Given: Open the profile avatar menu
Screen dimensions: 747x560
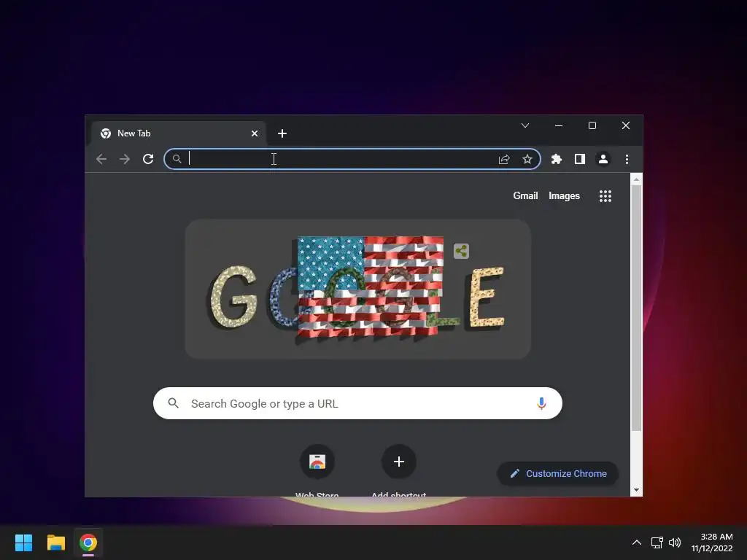Looking at the screenshot, I should [x=603, y=159].
